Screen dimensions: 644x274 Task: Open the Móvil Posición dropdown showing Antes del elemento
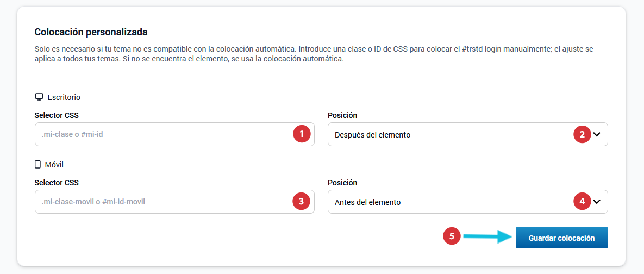[x=468, y=202]
